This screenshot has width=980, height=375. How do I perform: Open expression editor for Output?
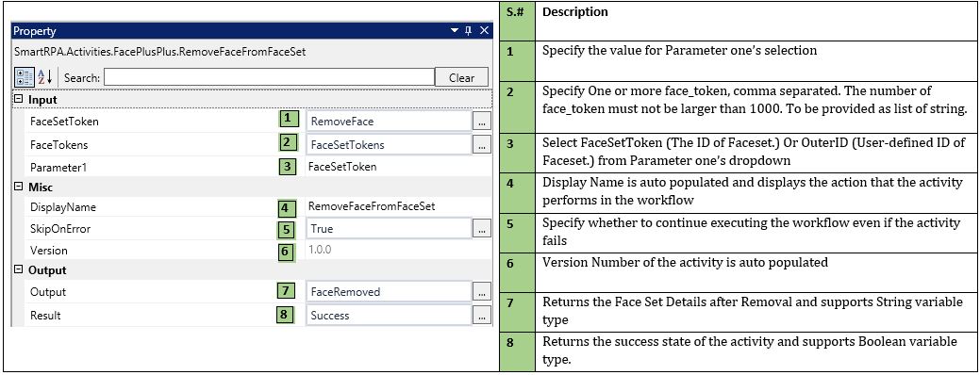(481, 292)
